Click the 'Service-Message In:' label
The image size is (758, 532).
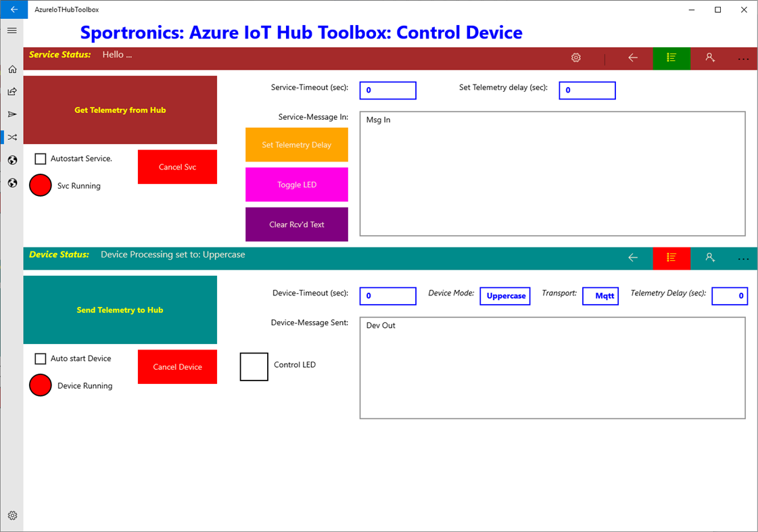[313, 117]
